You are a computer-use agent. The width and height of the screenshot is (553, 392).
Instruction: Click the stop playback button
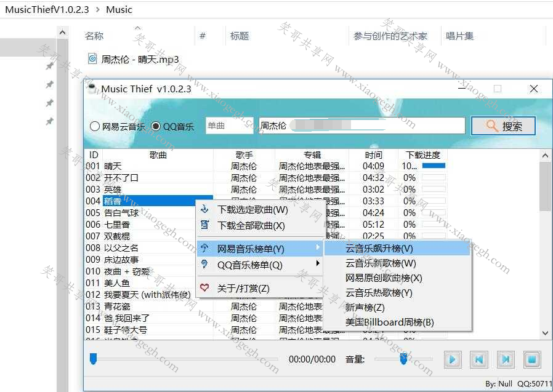click(532, 359)
